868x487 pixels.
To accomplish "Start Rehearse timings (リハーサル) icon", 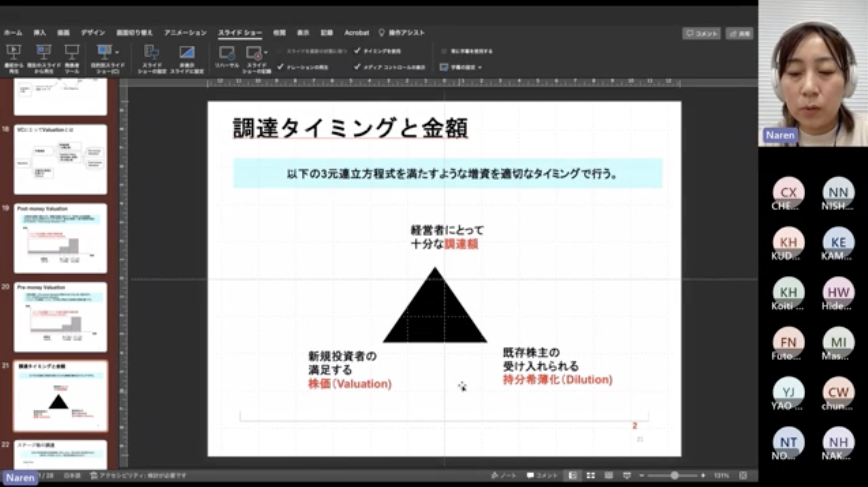I will [227, 53].
